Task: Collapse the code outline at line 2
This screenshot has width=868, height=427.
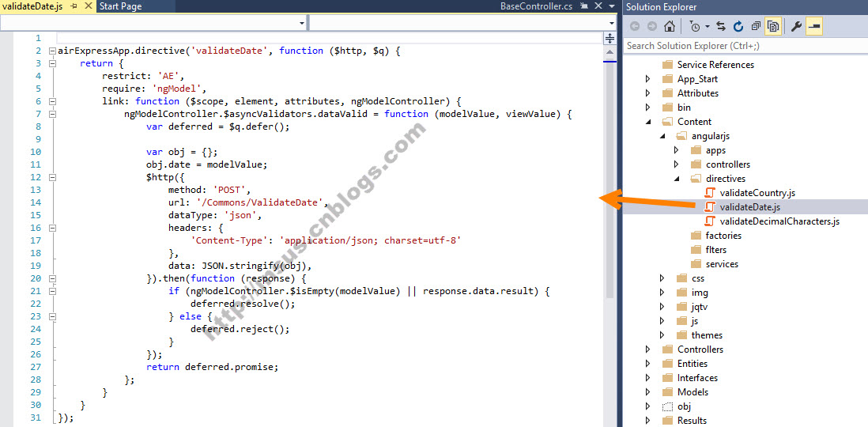Action: tap(53, 51)
